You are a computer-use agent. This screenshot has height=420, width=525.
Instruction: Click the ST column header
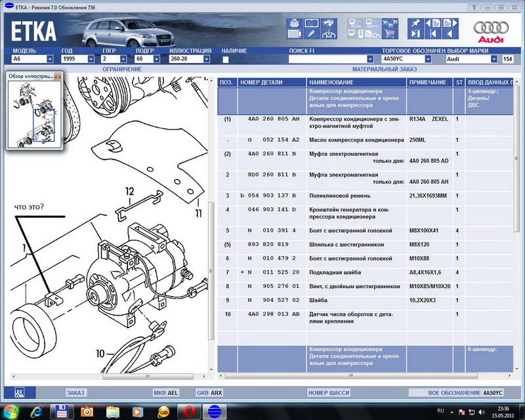(x=459, y=83)
